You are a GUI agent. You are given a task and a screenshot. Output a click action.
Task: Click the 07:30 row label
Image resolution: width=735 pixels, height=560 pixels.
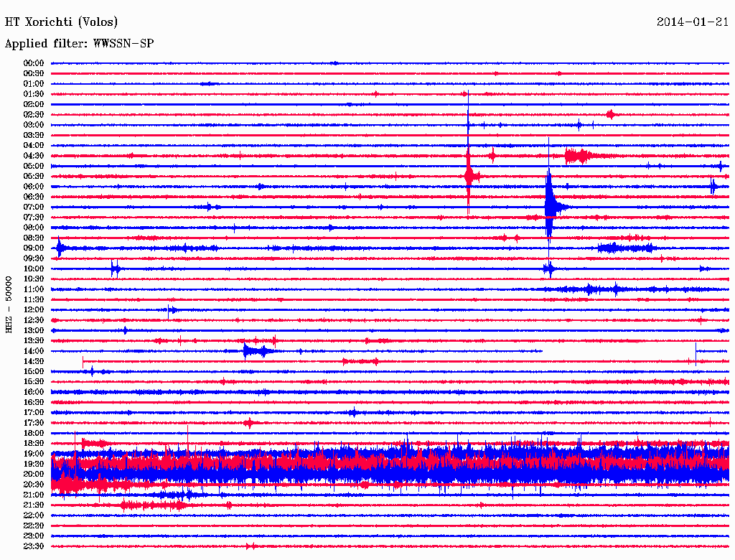pos(34,217)
